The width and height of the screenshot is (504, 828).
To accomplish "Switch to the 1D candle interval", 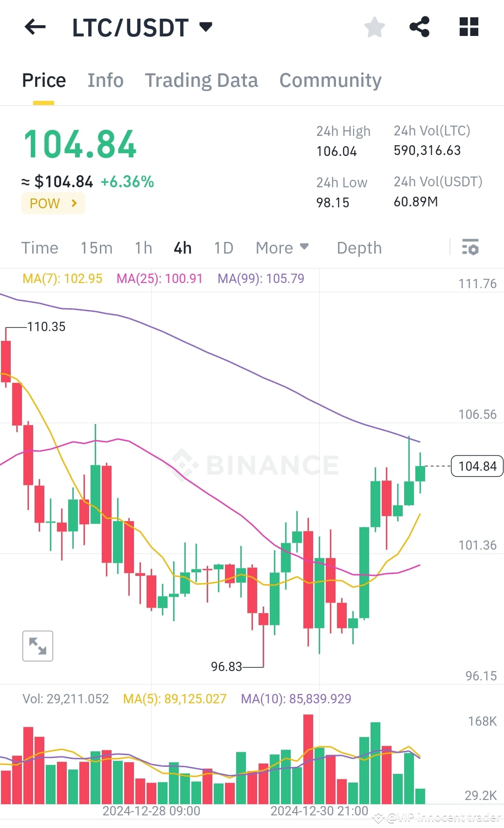I will [223, 248].
